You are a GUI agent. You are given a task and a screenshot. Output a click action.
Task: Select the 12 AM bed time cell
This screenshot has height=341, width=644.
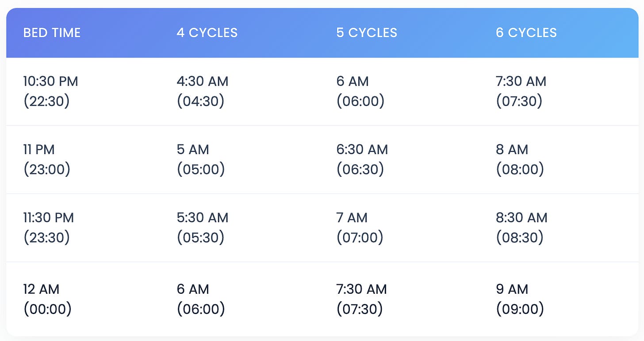coord(47,299)
